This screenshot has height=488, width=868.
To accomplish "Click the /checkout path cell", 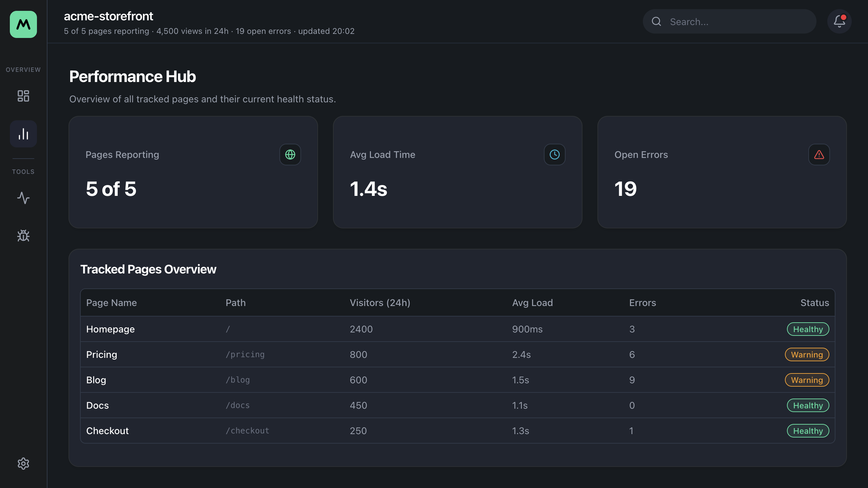I will click(248, 431).
